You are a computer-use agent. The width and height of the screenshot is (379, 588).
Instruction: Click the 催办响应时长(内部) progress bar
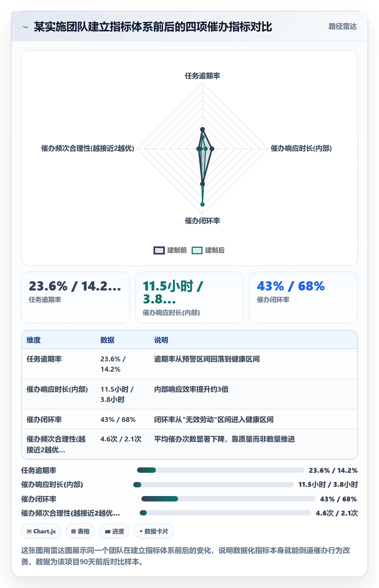(x=214, y=485)
